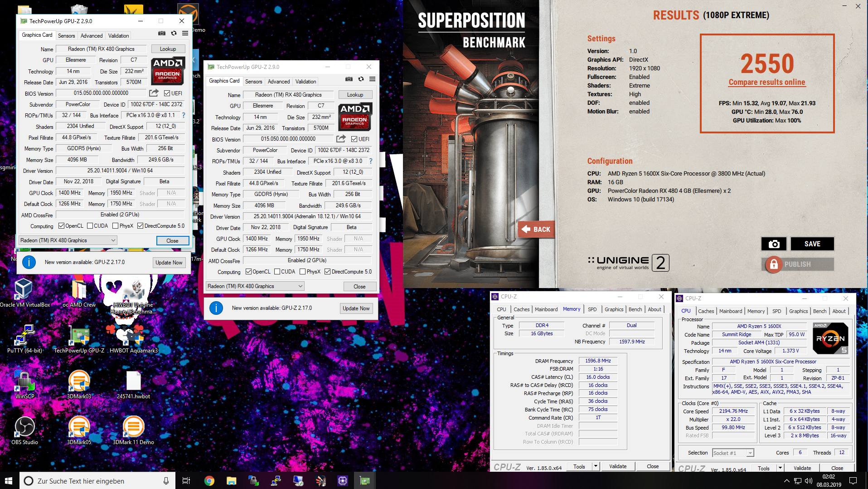Open 245741.hwbot file on desktop
This screenshot has width=868, height=489.
[x=133, y=385]
